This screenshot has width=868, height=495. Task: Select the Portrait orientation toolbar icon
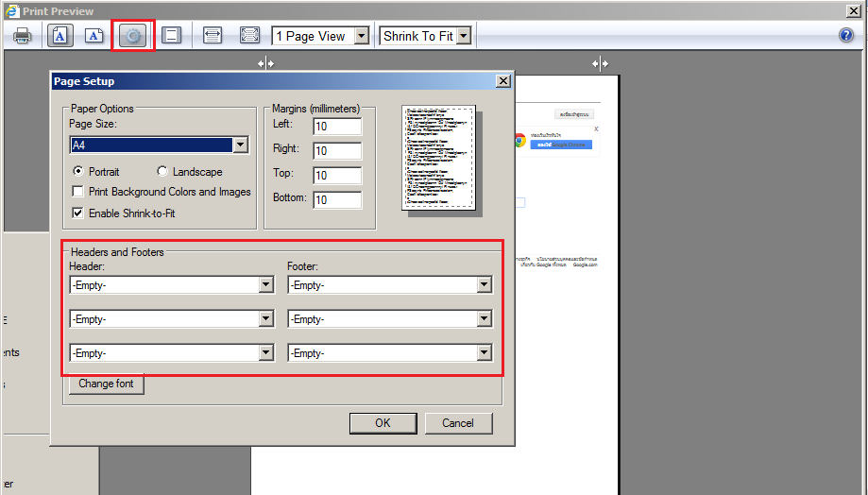point(60,36)
